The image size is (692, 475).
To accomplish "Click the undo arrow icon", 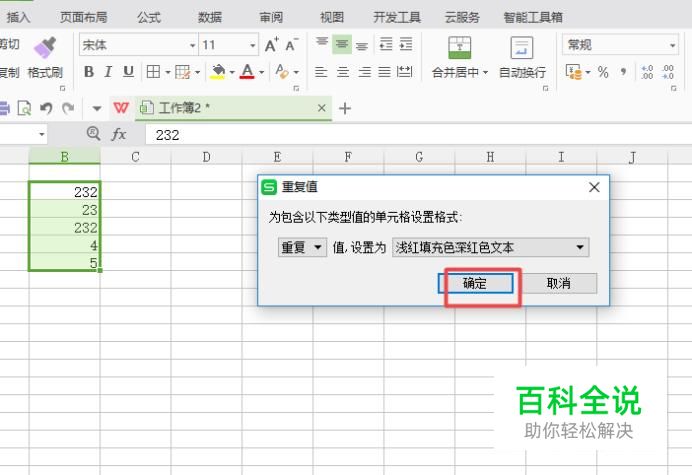I will [46, 108].
